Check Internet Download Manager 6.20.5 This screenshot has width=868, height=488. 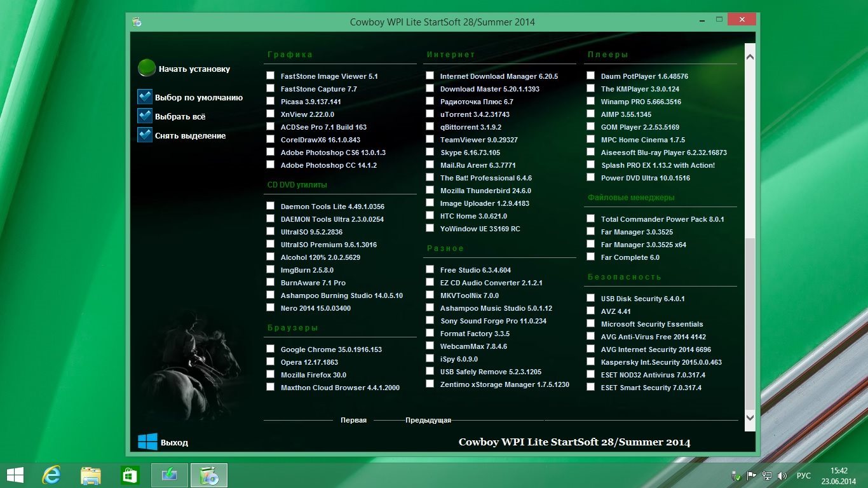pyautogui.click(x=430, y=76)
